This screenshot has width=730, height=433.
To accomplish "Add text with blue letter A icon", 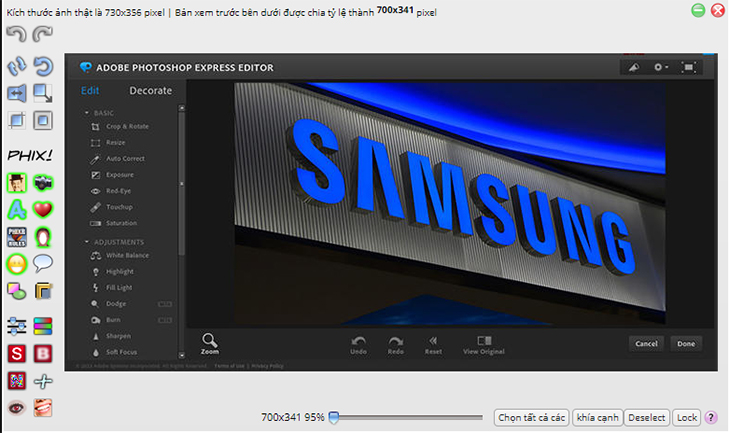I will pos(17,210).
